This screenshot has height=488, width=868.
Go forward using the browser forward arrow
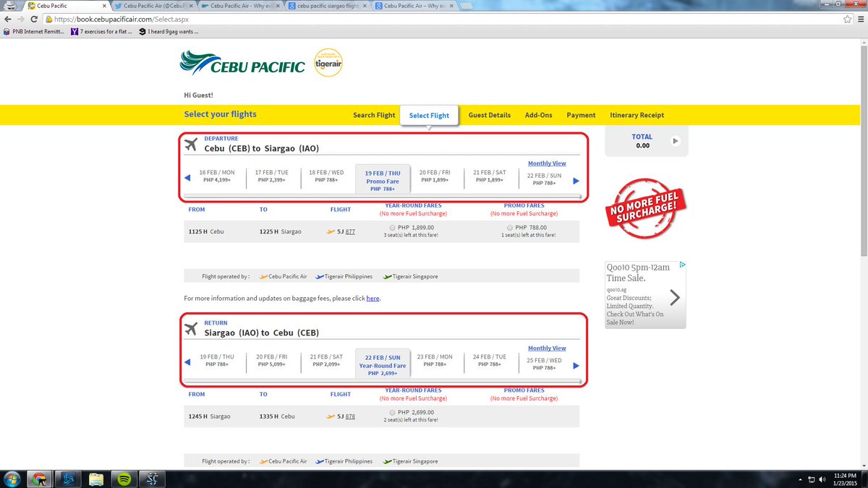coord(21,19)
